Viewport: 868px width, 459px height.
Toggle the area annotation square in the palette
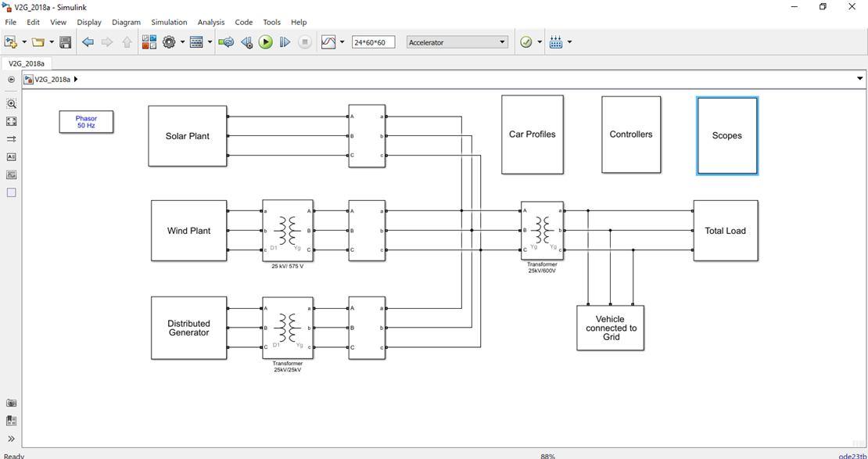pyautogui.click(x=11, y=192)
